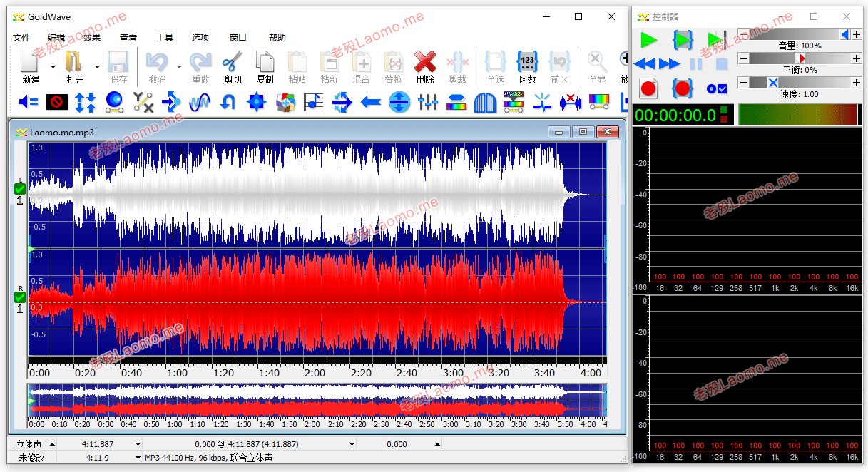The image size is (868, 472).
Task: Click the 全选 (Select All) icon
Action: point(495,62)
